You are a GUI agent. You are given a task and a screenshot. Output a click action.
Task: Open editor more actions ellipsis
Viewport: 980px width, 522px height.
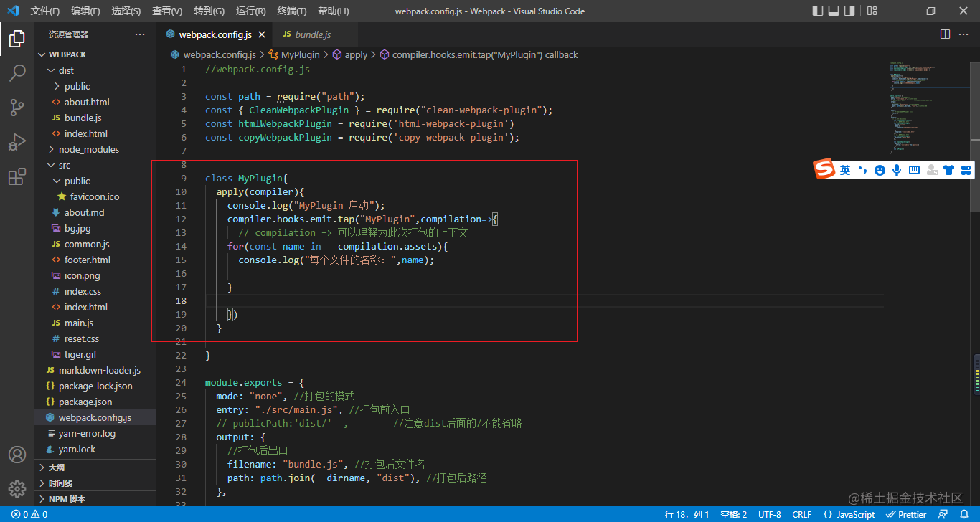965,34
